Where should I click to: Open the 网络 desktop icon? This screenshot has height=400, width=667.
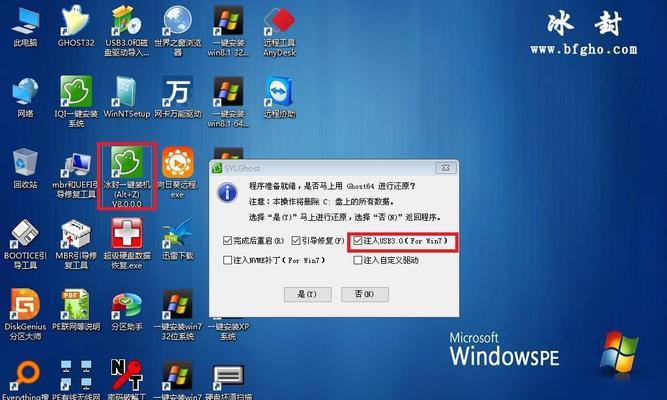point(26,98)
